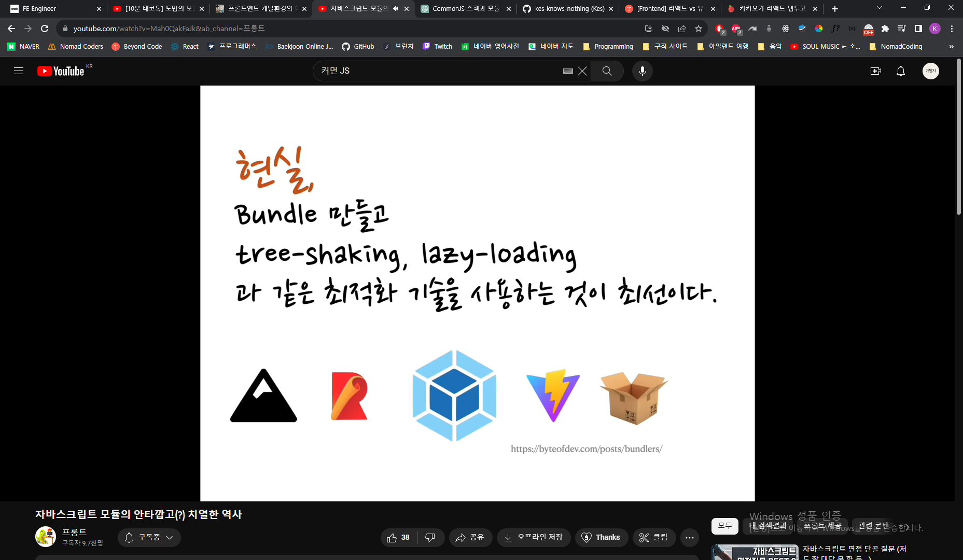Open the YouTube account avatar menu
This screenshot has width=963, height=560.
(931, 71)
